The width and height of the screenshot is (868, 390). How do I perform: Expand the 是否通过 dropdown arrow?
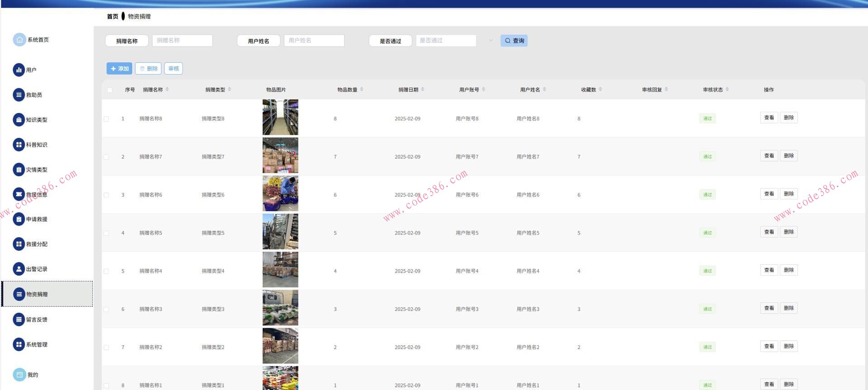tap(491, 41)
